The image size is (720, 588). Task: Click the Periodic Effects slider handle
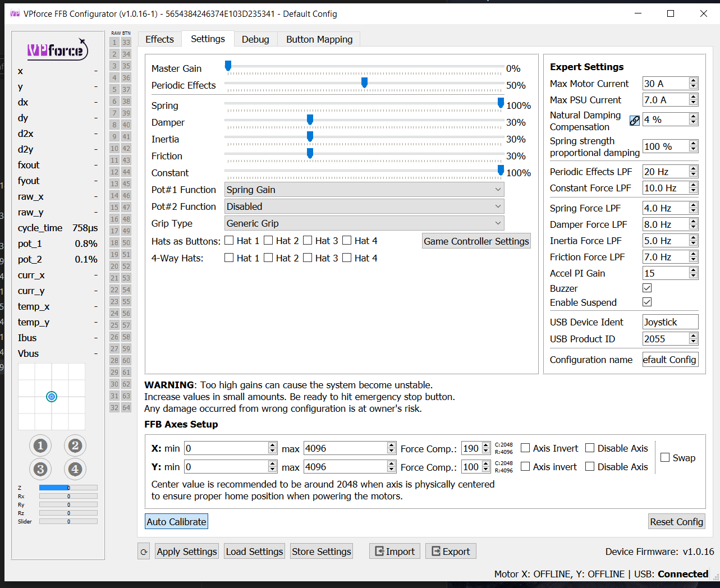(364, 83)
